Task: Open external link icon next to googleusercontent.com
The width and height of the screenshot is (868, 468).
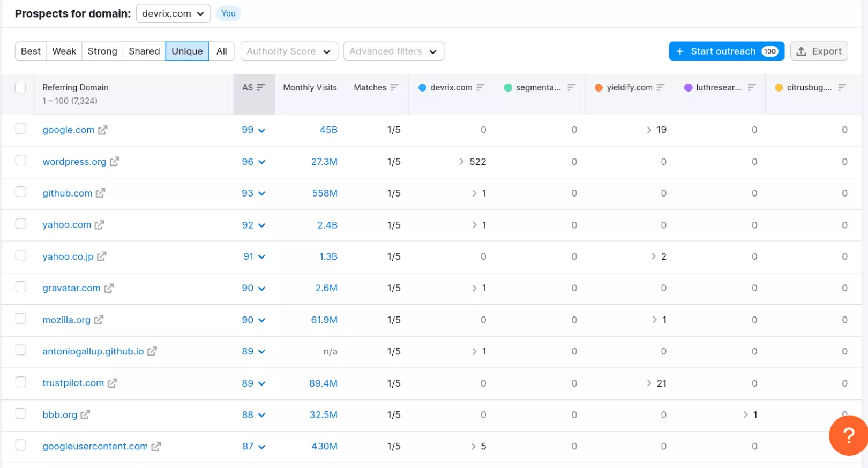Action: 156,446
